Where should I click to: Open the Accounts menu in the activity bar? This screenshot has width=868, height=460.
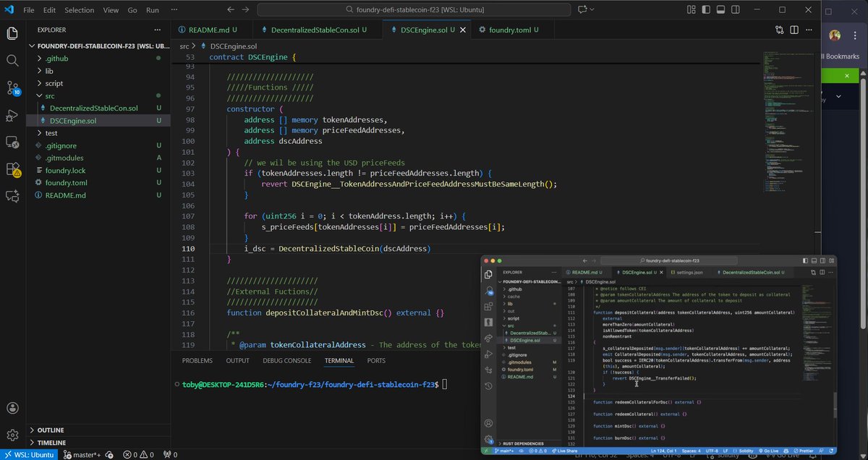(12, 409)
